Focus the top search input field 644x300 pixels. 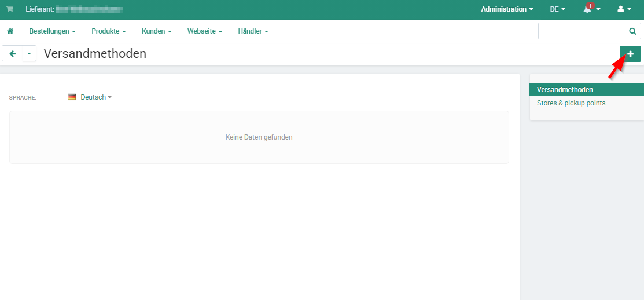(x=581, y=31)
